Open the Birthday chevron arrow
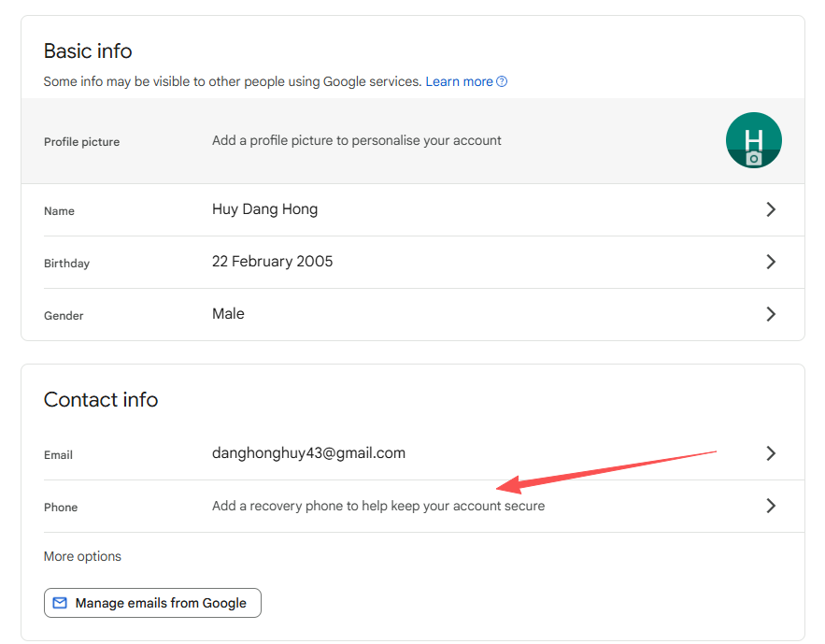Viewport: 825px width, 644px height. point(771,262)
